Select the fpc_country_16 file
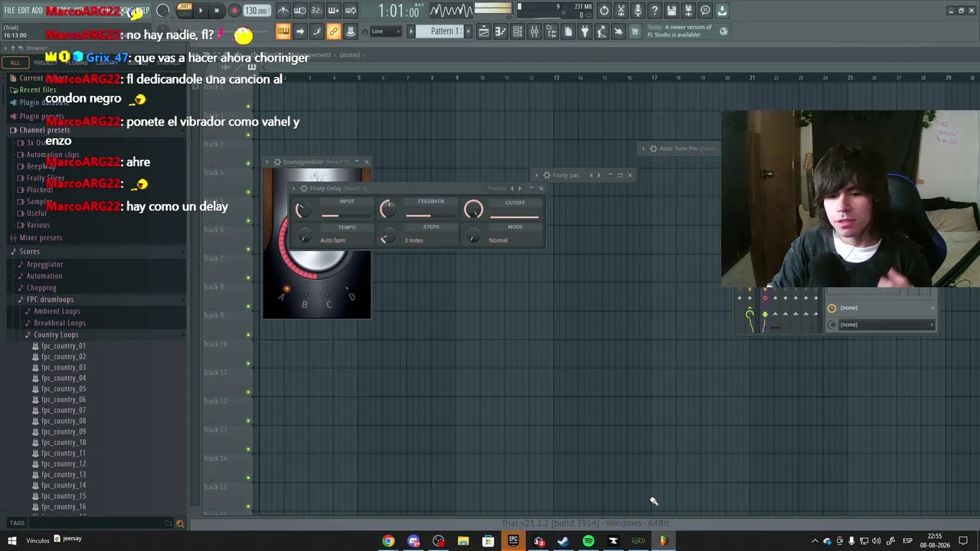Image resolution: width=980 pixels, height=551 pixels. click(x=64, y=507)
